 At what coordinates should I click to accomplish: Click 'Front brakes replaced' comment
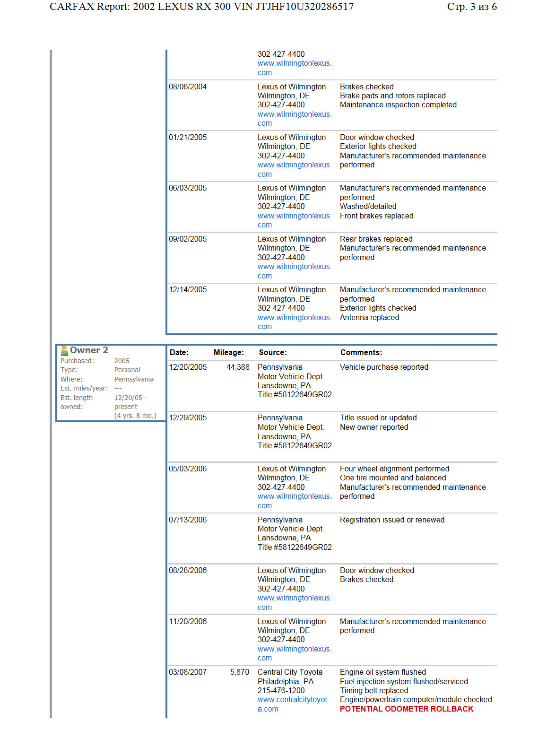pyautogui.click(x=376, y=216)
